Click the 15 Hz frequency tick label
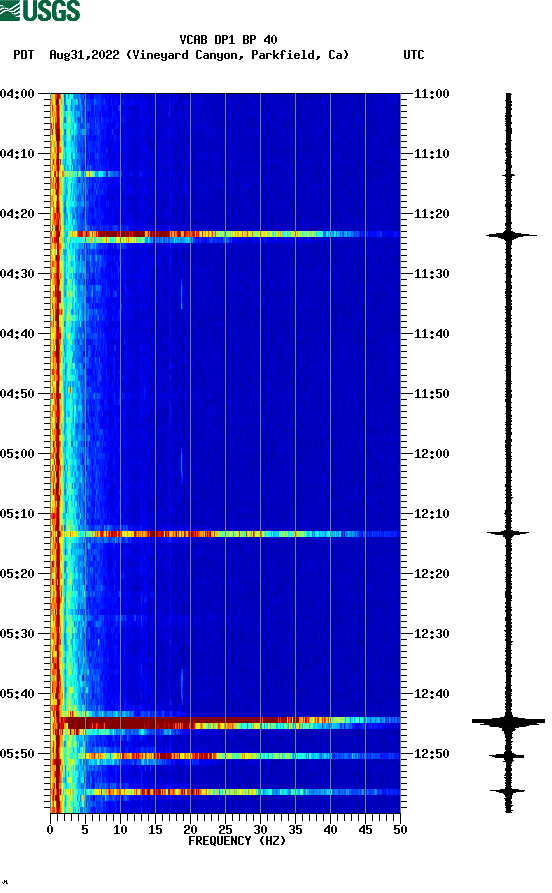552x893 pixels. pyautogui.click(x=155, y=830)
